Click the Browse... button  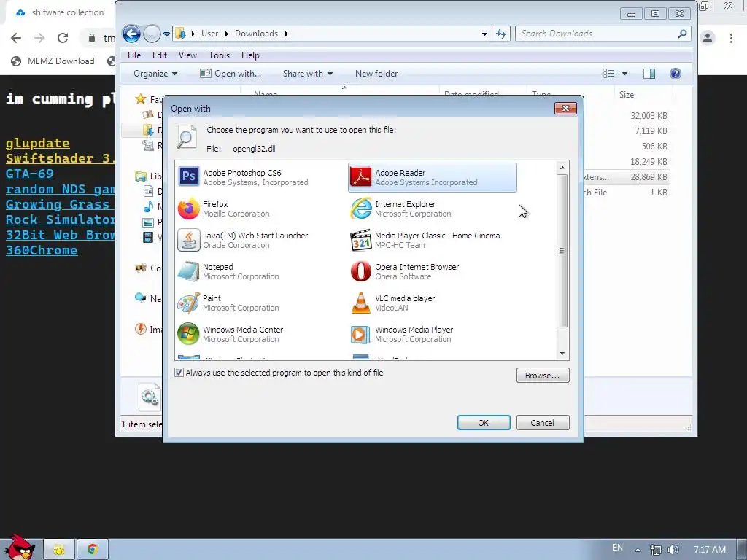click(x=543, y=376)
